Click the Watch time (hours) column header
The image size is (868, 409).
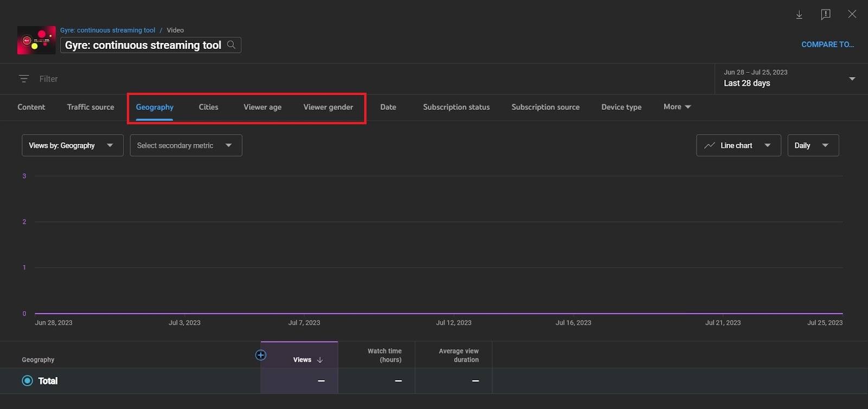click(x=376, y=355)
